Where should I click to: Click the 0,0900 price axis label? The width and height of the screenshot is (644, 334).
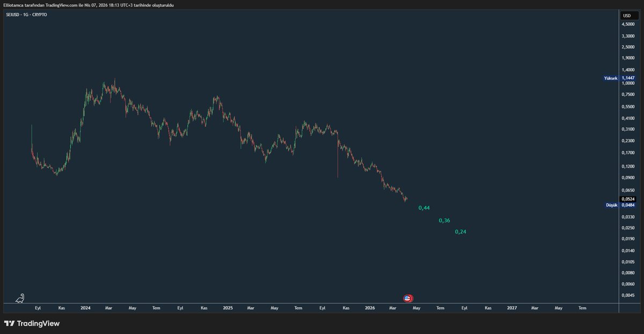point(629,177)
